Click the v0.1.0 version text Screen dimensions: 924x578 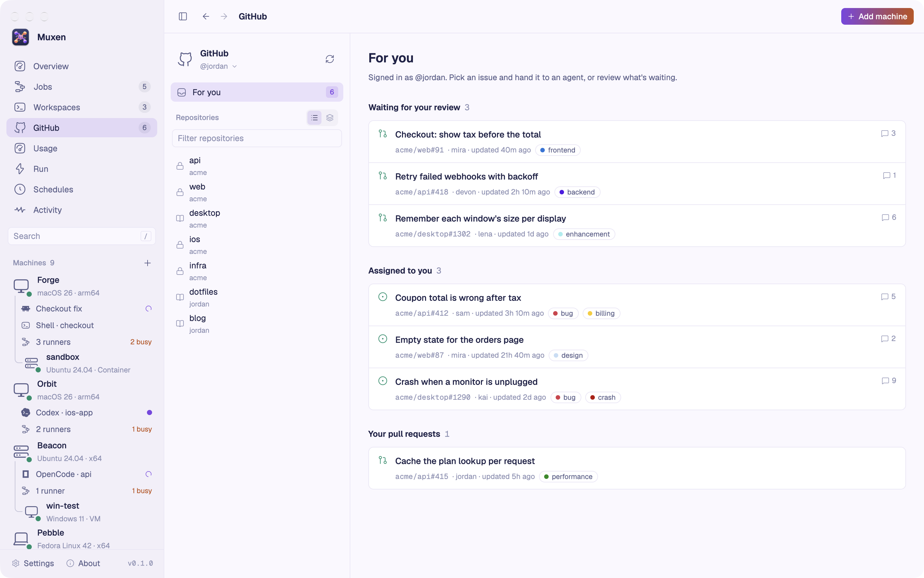[140, 564]
